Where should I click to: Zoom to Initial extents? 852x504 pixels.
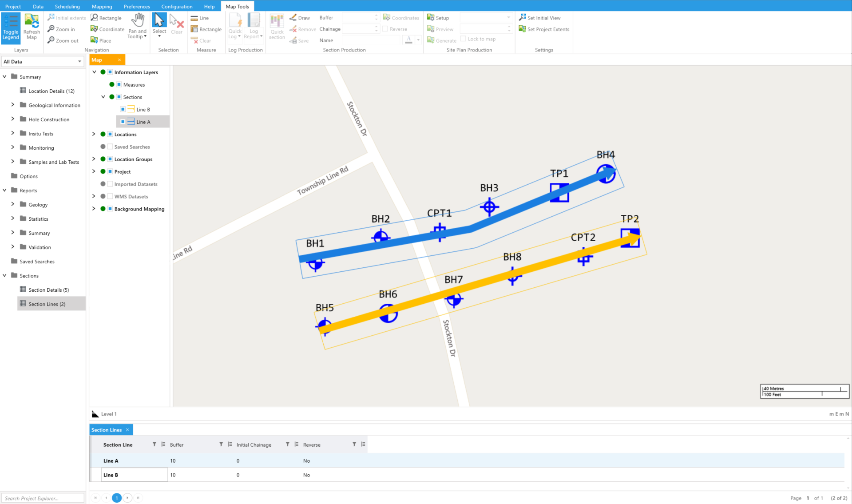pos(67,18)
